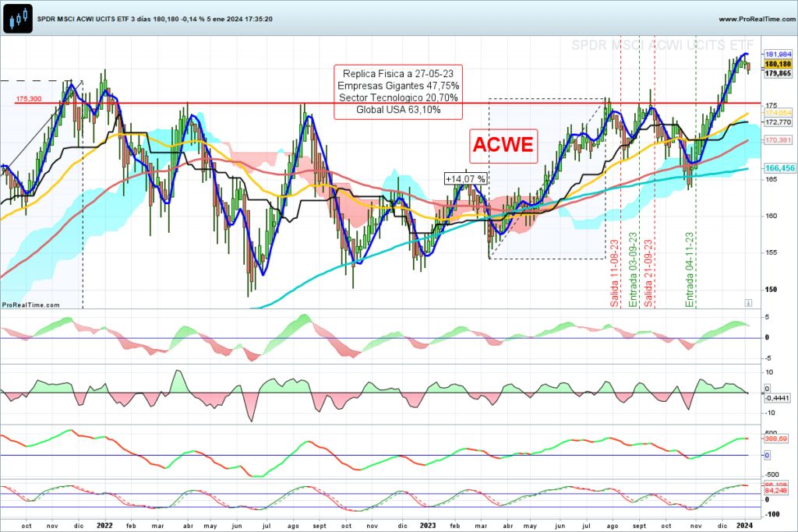The height and width of the screenshot is (532, 798).
Task: Click the red 84,248 oscillator value label
Action: point(775,491)
